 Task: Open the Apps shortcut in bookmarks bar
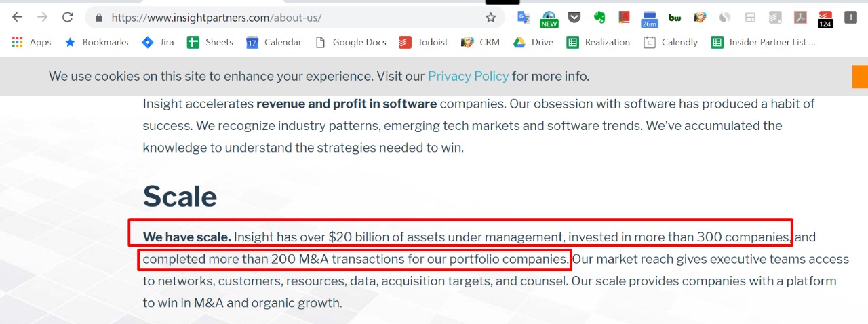point(31,42)
